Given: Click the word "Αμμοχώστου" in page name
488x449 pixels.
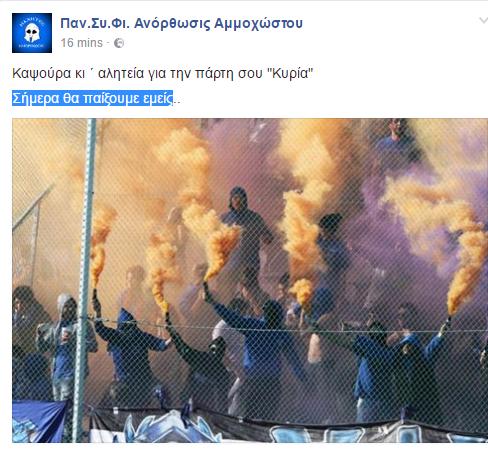Looking at the screenshot, I should click(x=258, y=24).
